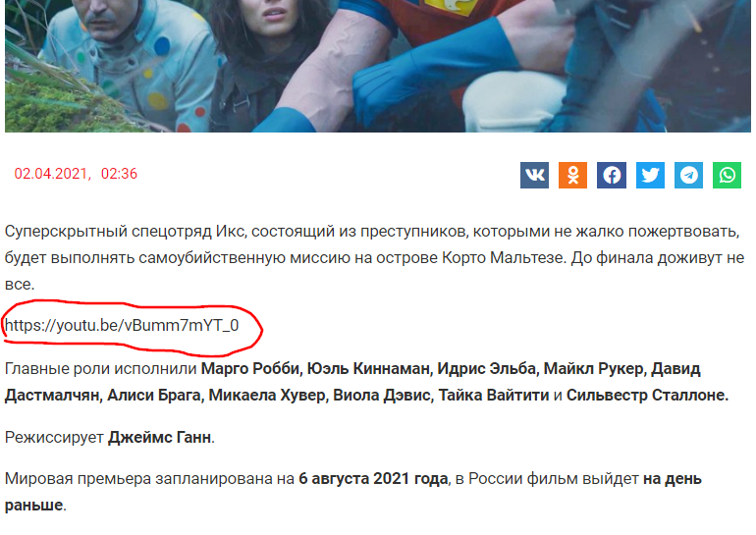This screenshot has height=535, width=756.
Task: Open the movie still image at top
Action: click(x=378, y=66)
